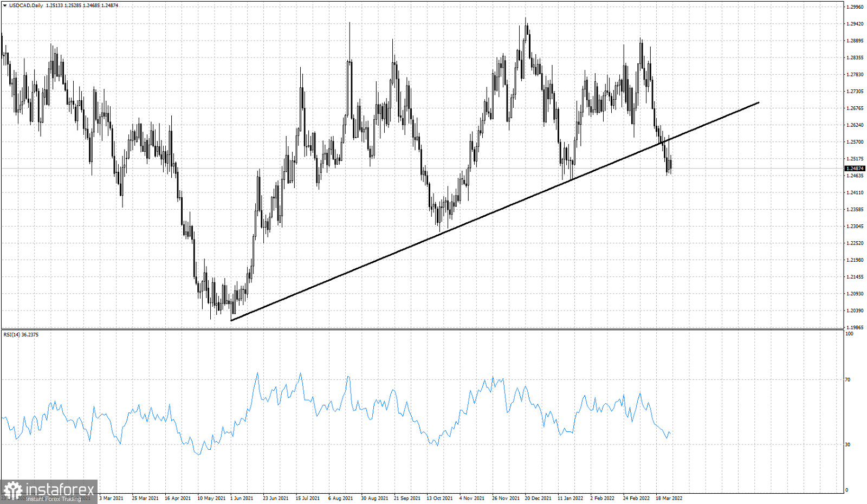Click the 21 Sep 2021 date label
Viewport: 867px width, 504px height.
click(407, 498)
